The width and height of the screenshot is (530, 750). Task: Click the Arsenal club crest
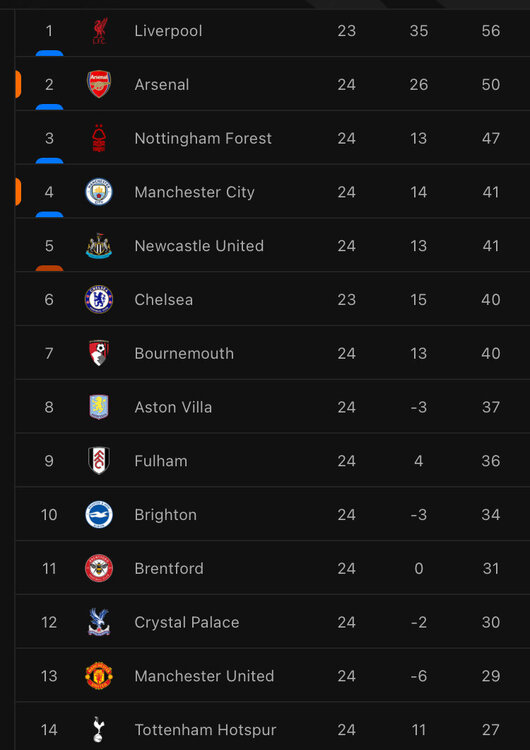[99, 84]
